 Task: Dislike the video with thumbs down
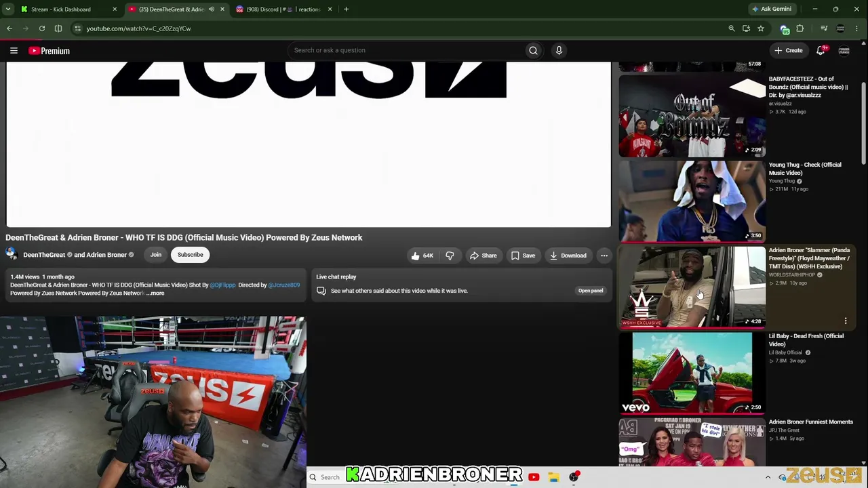click(x=450, y=256)
